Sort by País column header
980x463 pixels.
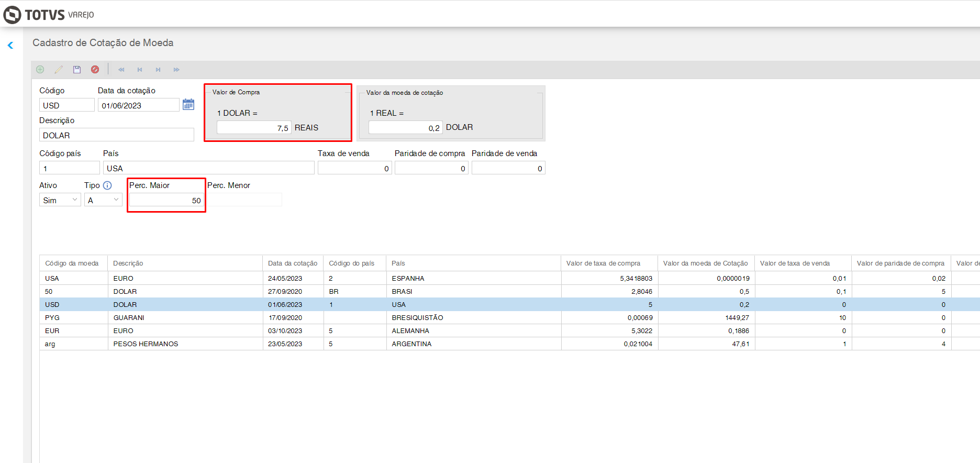474,263
